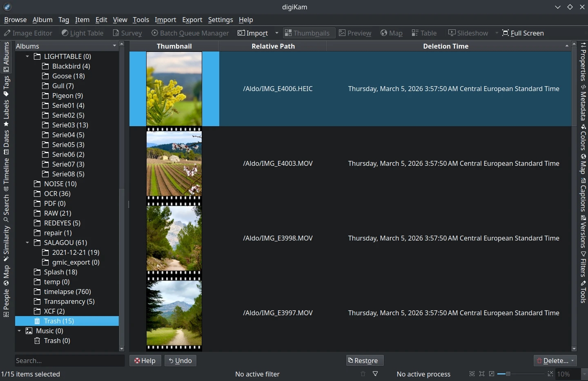Enable the Map view mode
The height and width of the screenshot is (381, 588).
tap(391, 33)
